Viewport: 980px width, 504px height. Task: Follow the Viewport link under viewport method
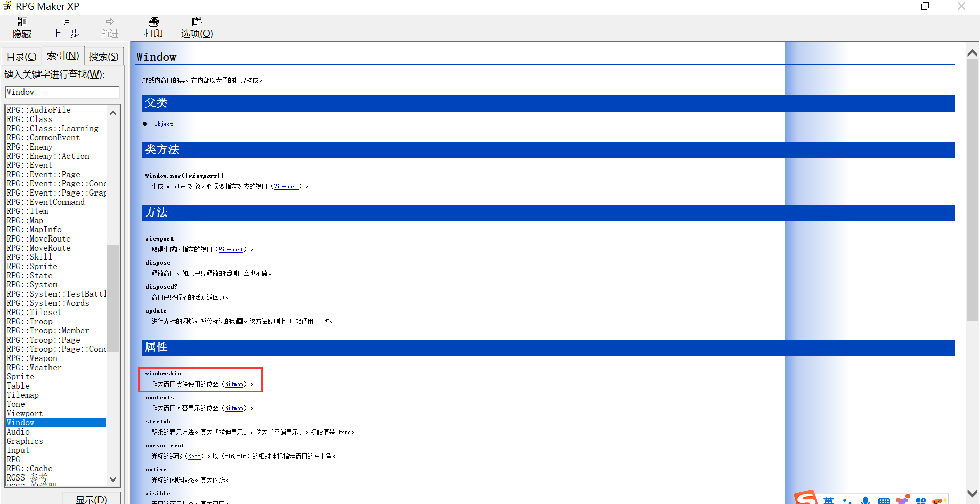231,249
